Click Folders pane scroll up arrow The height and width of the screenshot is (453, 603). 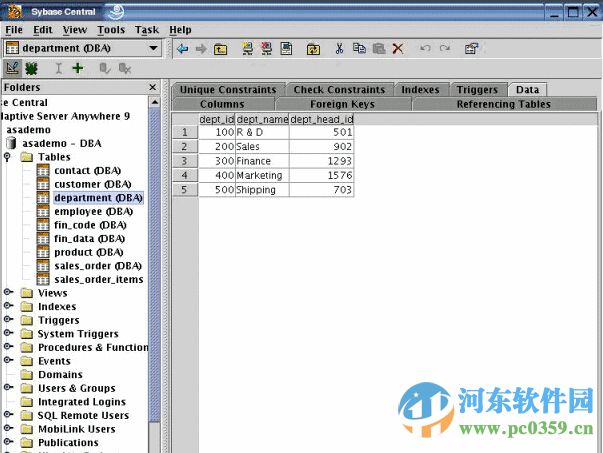(x=154, y=102)
